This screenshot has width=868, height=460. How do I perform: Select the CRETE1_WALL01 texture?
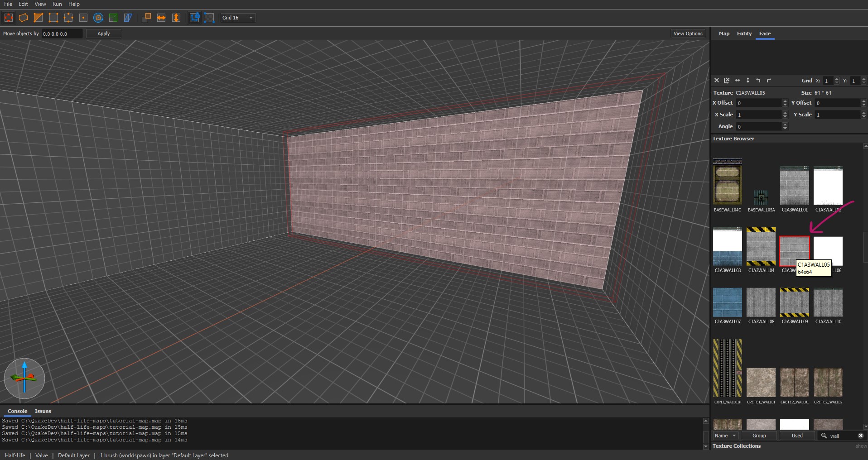(x=761, y=383)
